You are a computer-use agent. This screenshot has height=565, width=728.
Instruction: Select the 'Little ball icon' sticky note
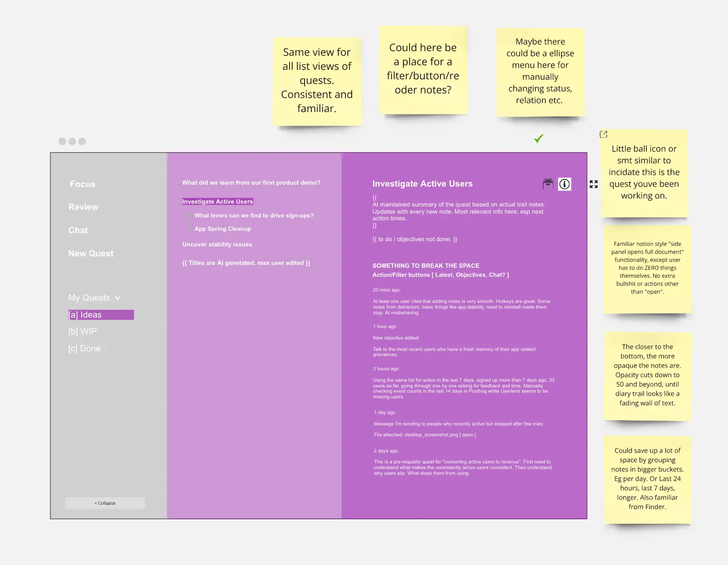click(x=644, y=173)
